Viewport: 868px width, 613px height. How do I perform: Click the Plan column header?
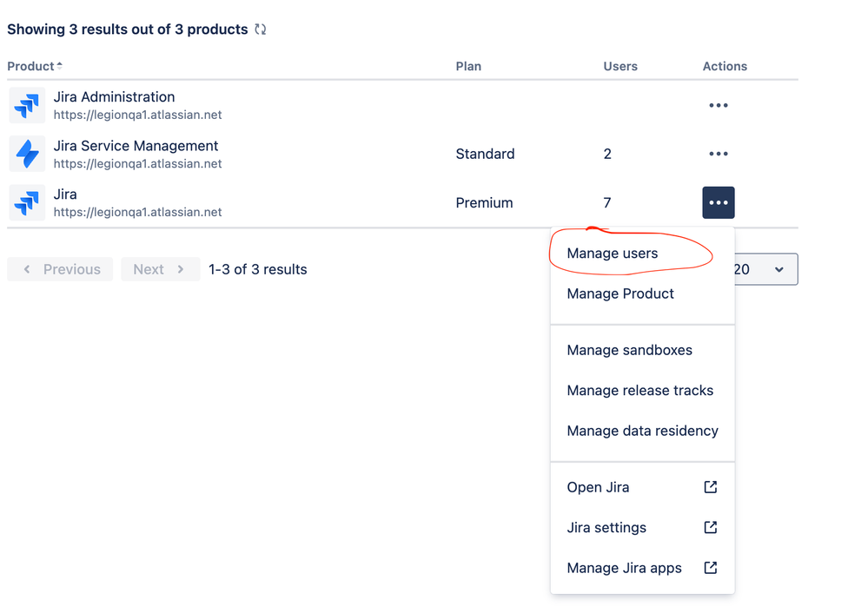[468, 66]
